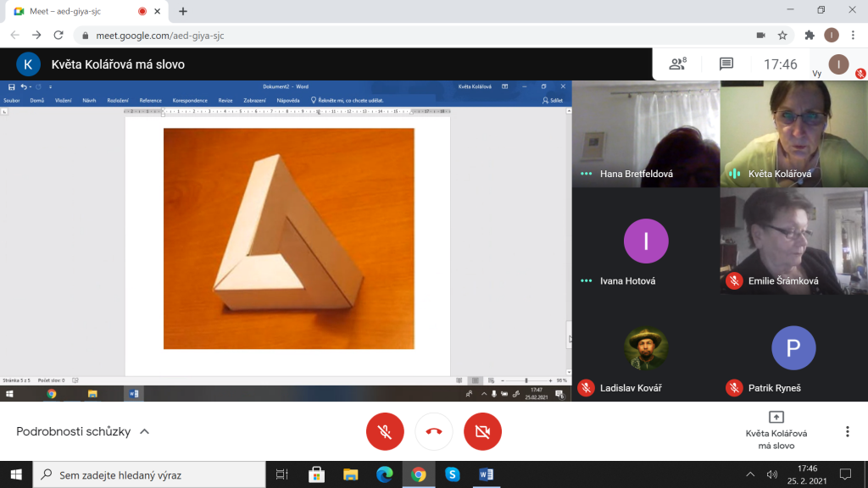The image size is (868, 488).
Task: Bookmark this page with star icon
Action: [x=782, y=35]
